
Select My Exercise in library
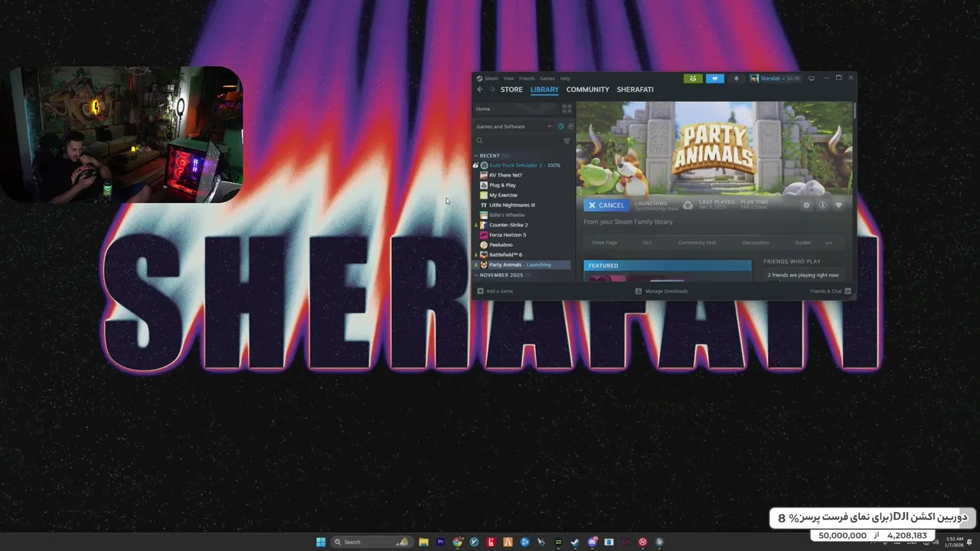point(523,195)
